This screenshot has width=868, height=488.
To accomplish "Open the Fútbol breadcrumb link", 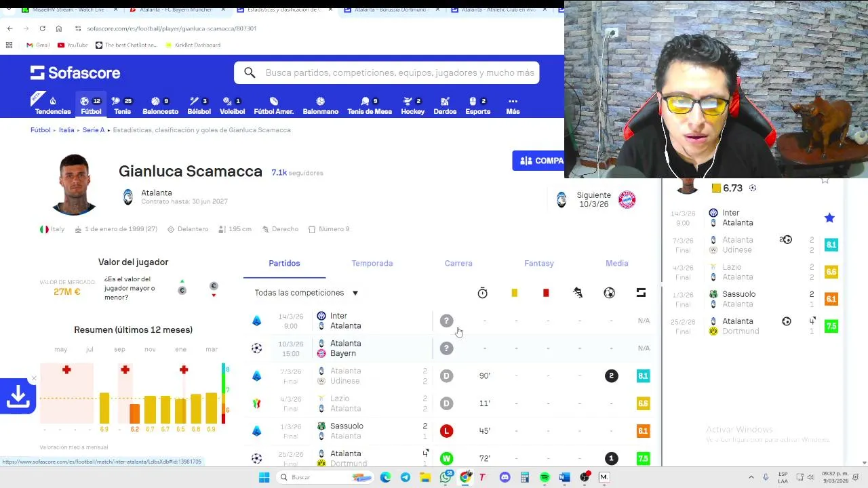I will coord(41,129).
